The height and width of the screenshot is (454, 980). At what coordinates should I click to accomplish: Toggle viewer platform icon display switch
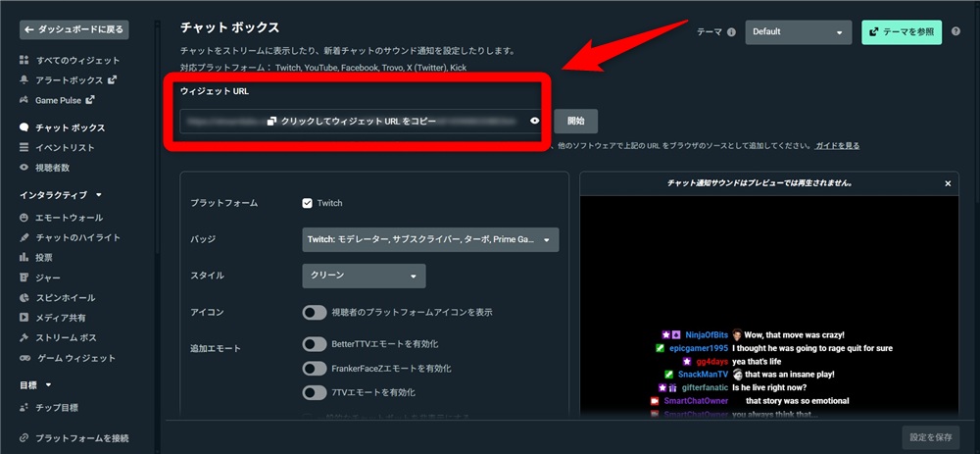pyautogui.click(x=315, y=312)
